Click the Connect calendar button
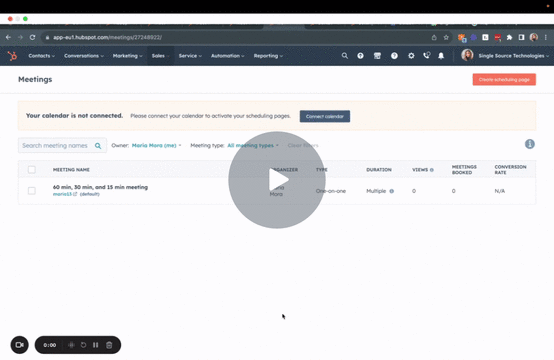 point(325,116)
